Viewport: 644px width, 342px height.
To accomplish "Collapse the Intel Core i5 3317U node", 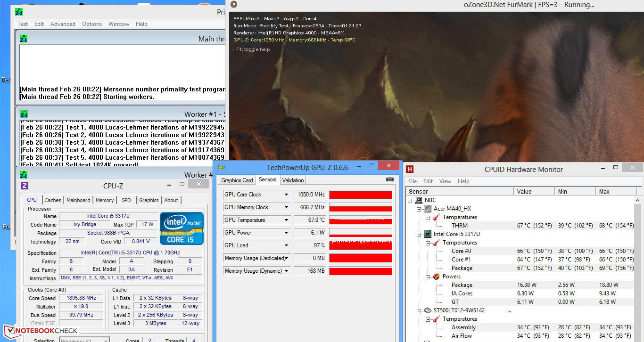I will coord(419,234).
